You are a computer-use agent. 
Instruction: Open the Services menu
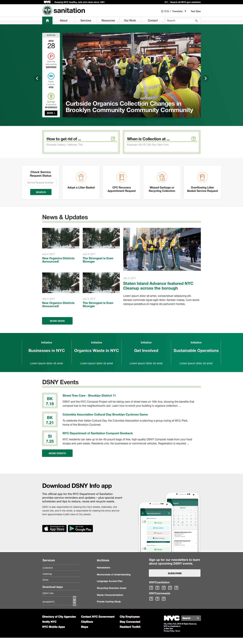coord(86,20)
